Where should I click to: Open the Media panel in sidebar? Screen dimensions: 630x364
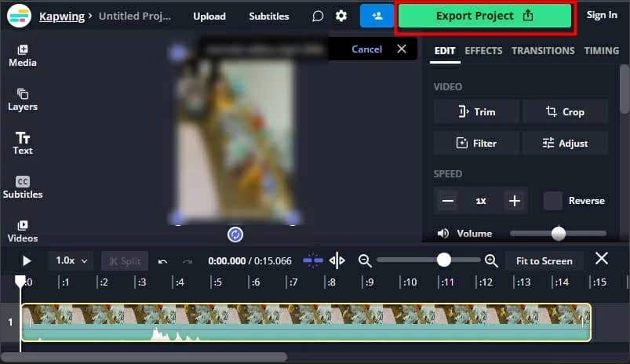[x=23, y=55]
